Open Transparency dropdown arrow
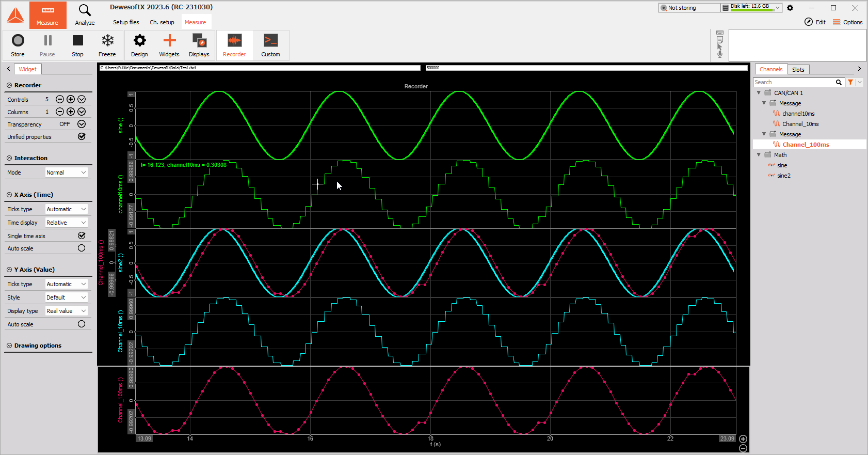 82,124
